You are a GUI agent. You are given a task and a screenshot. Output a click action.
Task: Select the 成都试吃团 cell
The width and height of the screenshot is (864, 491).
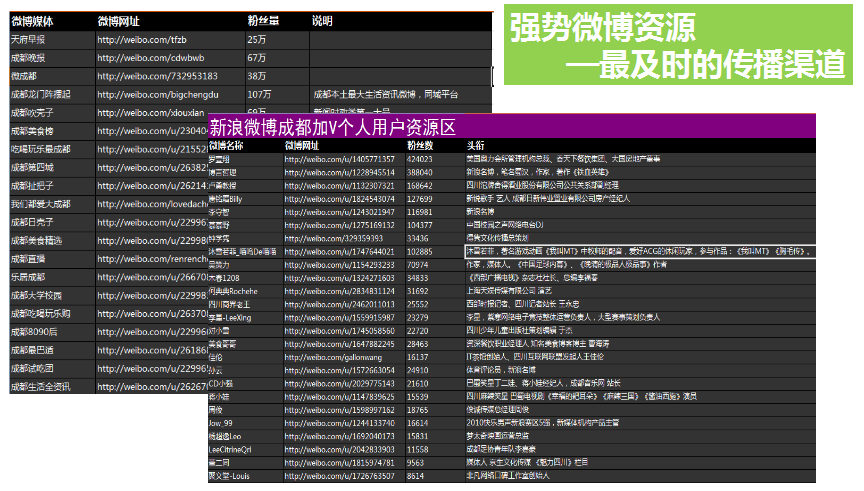[52, 368]
